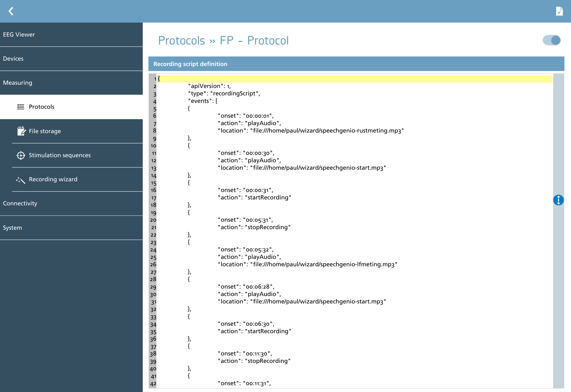Click "stopRecording" action on line 21
571x392 pixels.
254,227
